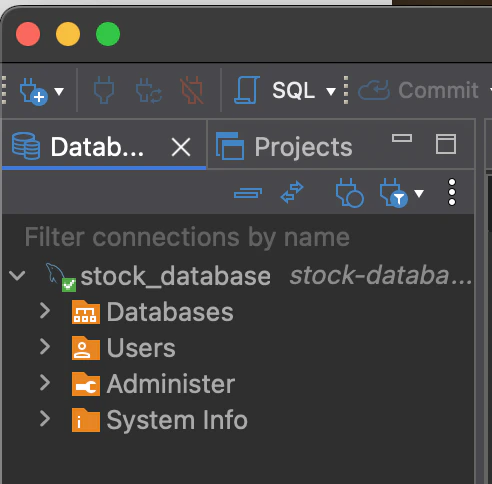Switch to the Projects tab

[284, 147]
